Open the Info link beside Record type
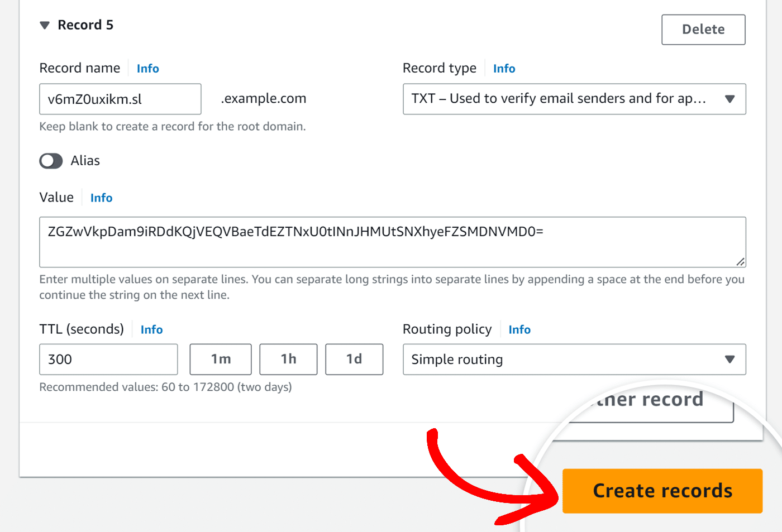 504,68
